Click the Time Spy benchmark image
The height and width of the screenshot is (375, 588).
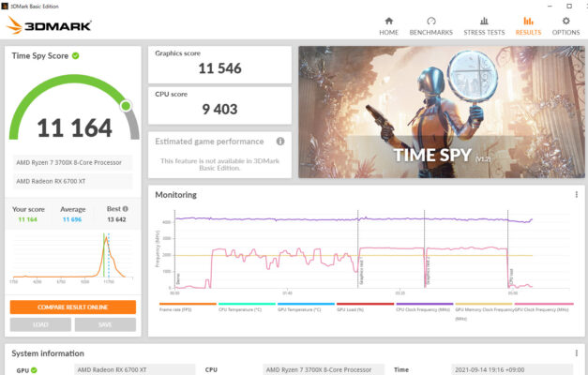(442, 112)
